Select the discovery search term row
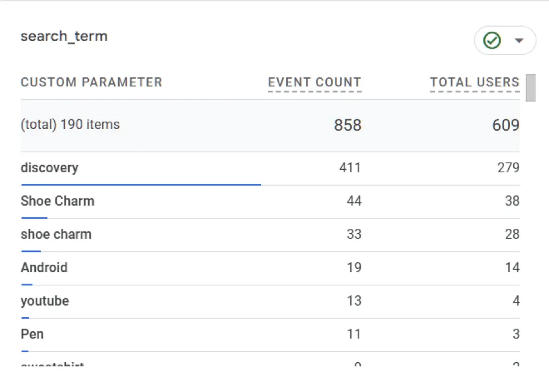 pos(49,167)
